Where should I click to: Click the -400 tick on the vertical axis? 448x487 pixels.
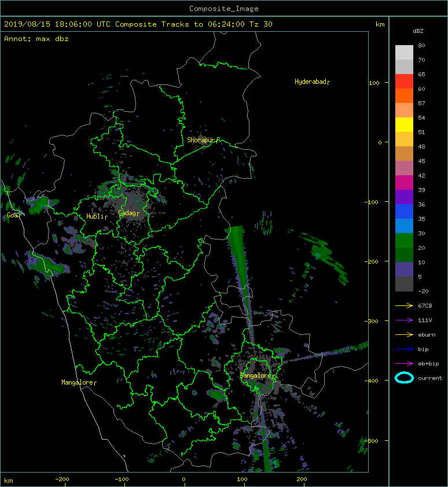coord(372,381)
